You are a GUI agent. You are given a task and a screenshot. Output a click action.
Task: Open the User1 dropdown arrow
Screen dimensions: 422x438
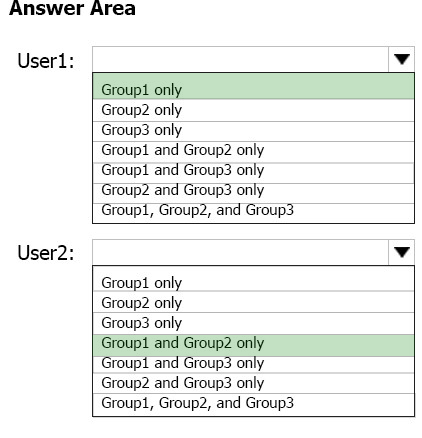(x=401, y=59)
